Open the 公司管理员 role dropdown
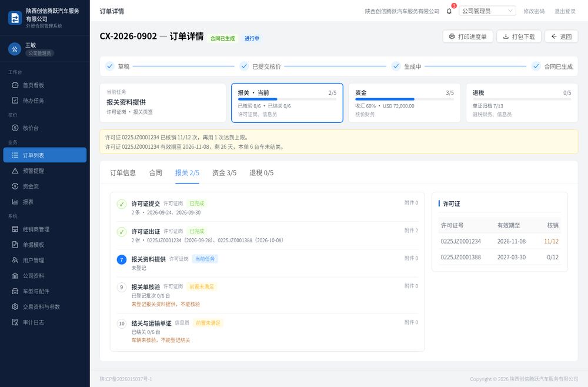This screenshot has width=588, height=387. pos(487,11)
